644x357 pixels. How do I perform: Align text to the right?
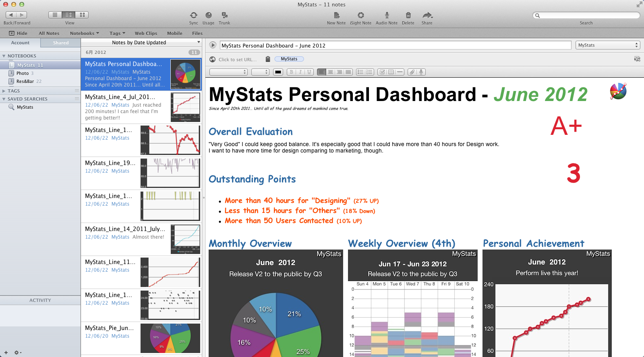coord(339,72)
